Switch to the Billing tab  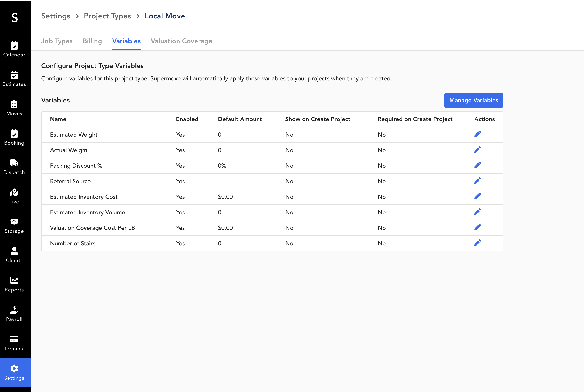coord(92,41)
